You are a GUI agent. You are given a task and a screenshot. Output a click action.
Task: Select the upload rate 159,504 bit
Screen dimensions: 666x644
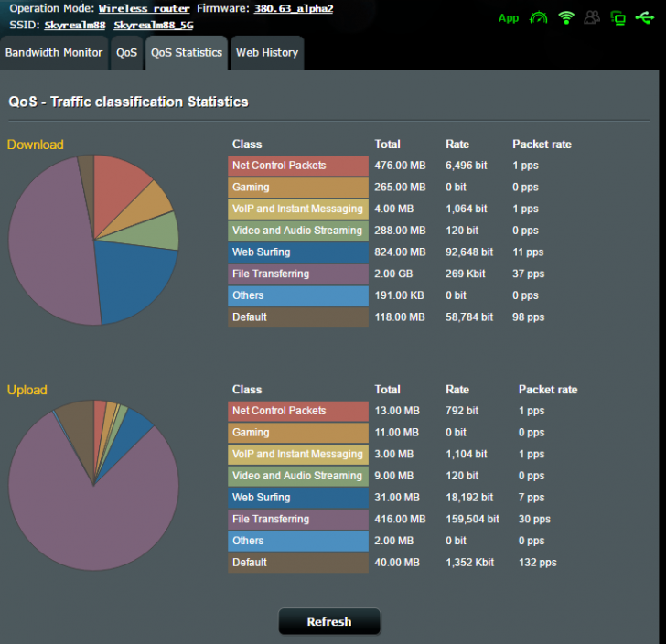472,519
